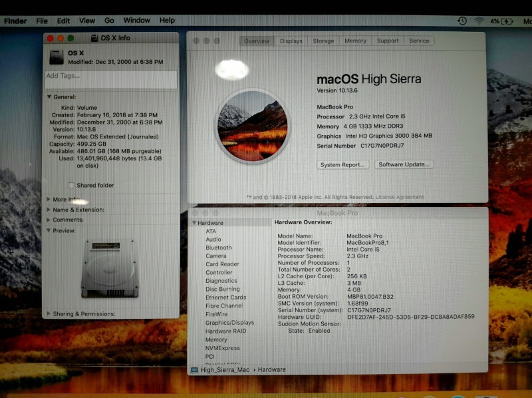Collapse the Preview section
532x398 pixels.
[x=49, y=230]
